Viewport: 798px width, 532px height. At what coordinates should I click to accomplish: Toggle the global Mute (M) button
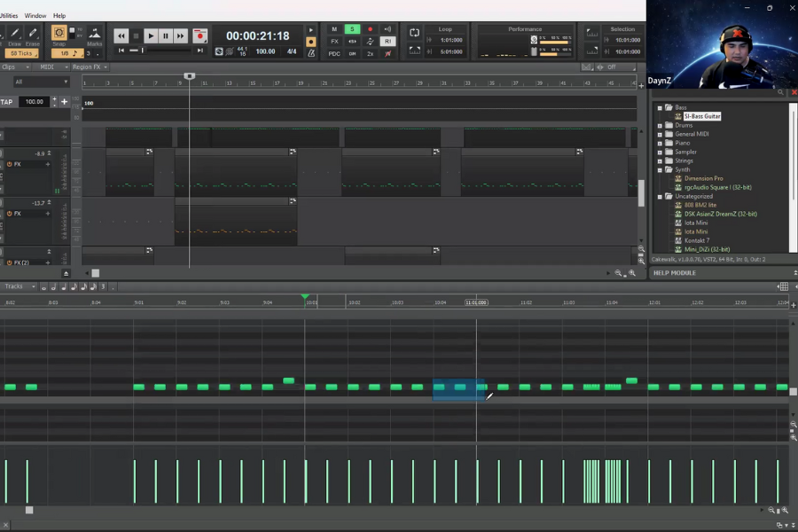[x=334, y=29]
